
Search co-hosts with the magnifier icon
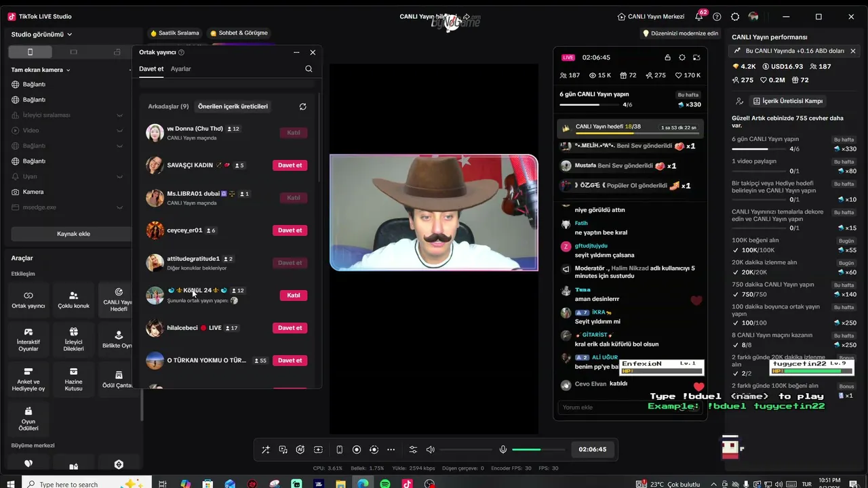[x=309, y=68]
